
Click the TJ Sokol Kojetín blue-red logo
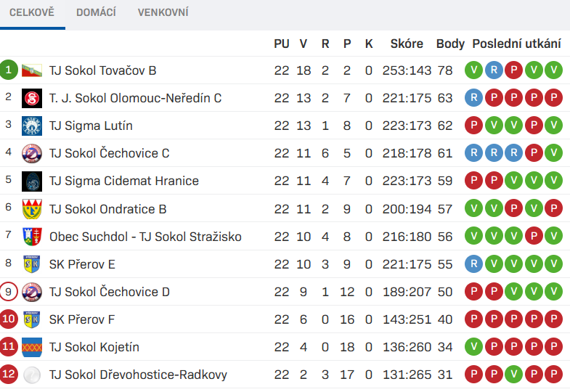click(x=32, y=347)
